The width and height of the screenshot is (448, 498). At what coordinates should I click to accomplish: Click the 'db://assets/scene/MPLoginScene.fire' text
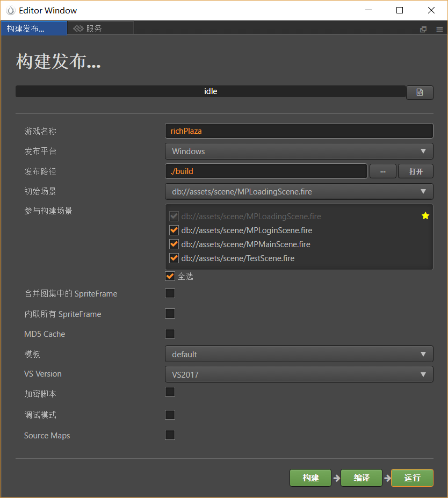[247, 230]
